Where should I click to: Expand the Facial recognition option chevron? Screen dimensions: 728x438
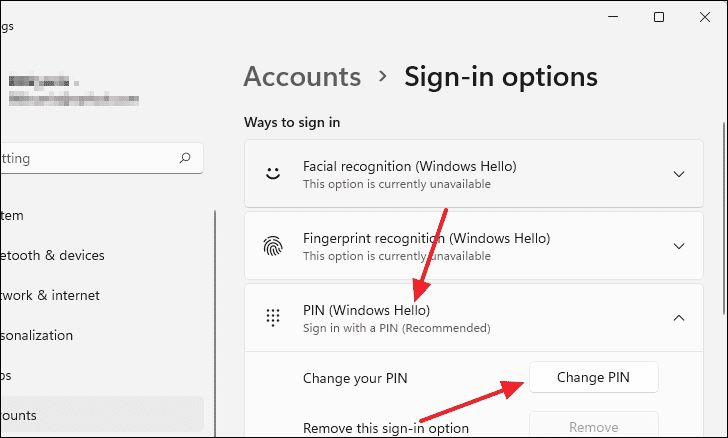(x=679, y=174)
